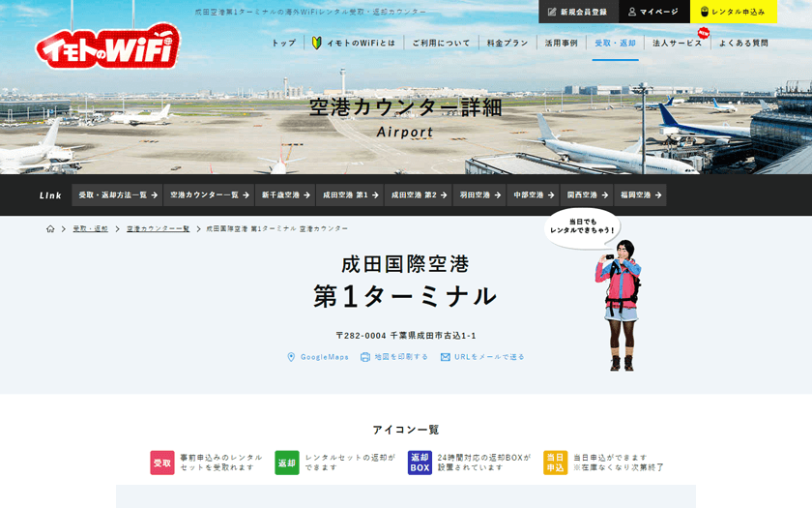
Task: Click the pencil icon on 新規会員登録
Action: [552, 12]
